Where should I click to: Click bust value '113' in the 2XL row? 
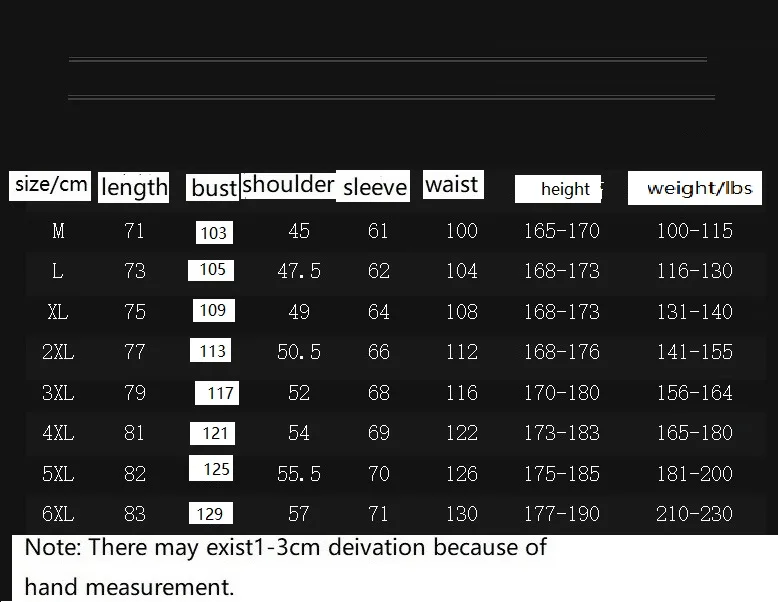point(210,350)
